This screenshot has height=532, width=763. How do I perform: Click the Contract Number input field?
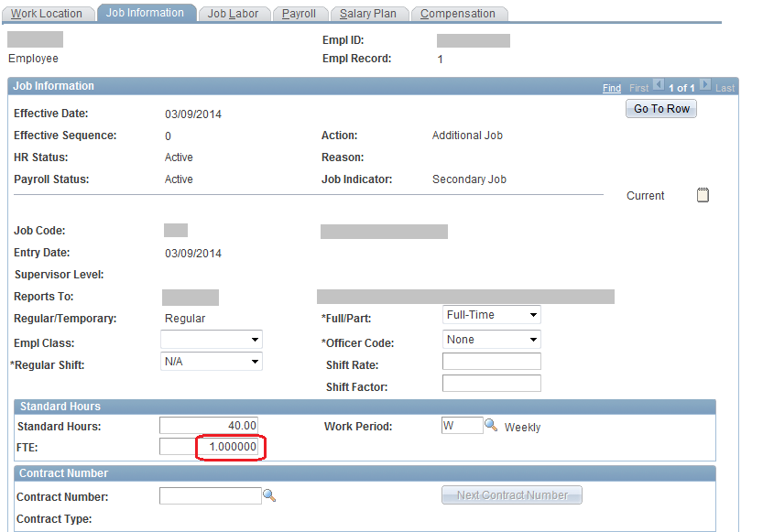211,496
